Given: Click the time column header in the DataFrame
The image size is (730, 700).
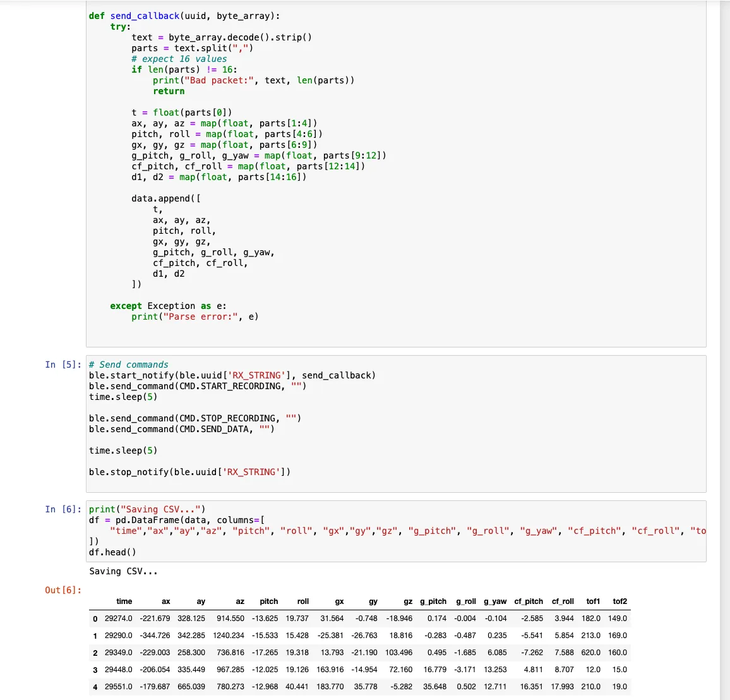Looking at the screenshot, I should click(x=124, y=601).
